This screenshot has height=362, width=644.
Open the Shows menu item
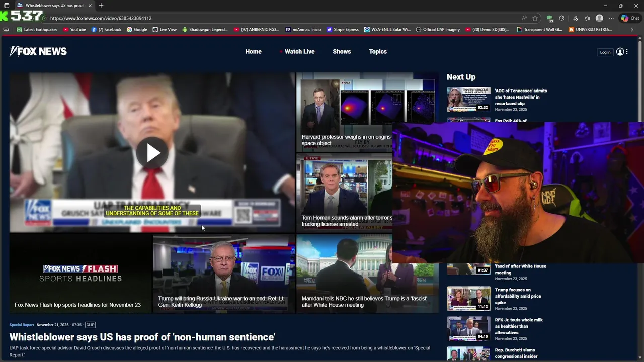pyautogui.click(x=342, y=51)
